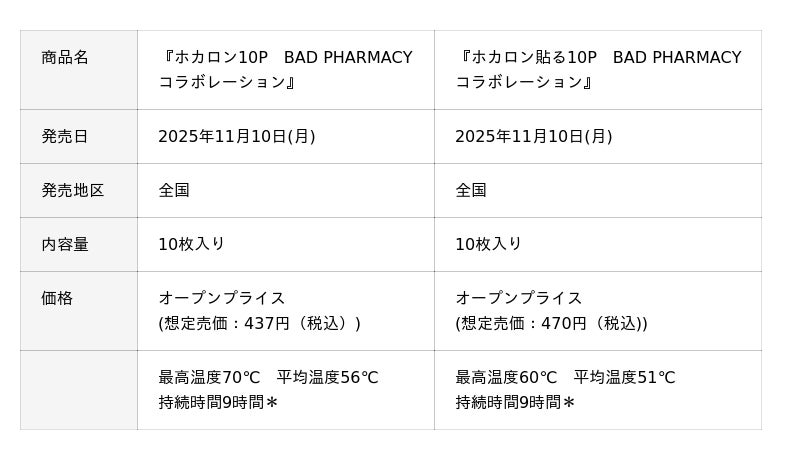
Task: Select 全国 in the ホカロン貼る10P column
Action: click(x=471, y=191)
